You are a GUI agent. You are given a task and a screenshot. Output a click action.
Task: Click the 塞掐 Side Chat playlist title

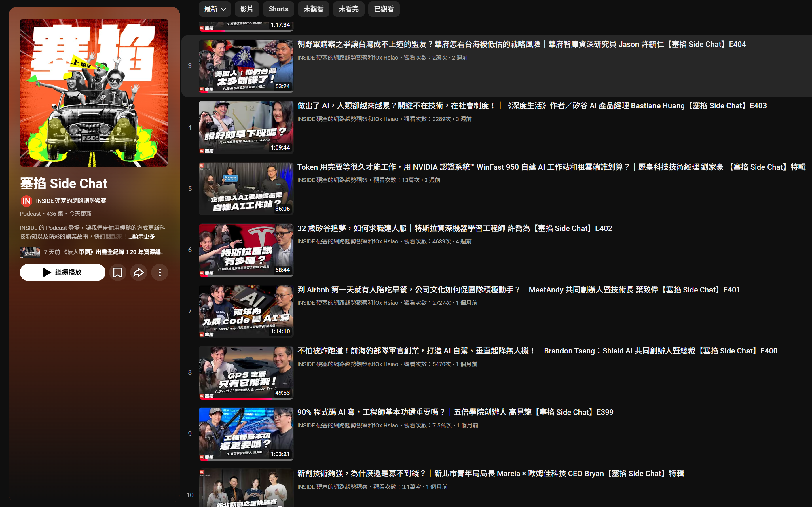point(64,183)
